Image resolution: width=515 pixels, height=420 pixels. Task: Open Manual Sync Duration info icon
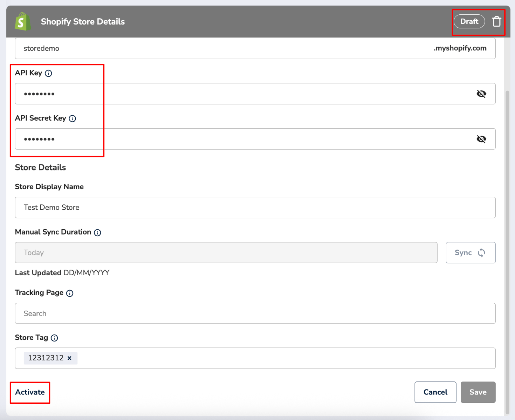click(x=98, y=232)
